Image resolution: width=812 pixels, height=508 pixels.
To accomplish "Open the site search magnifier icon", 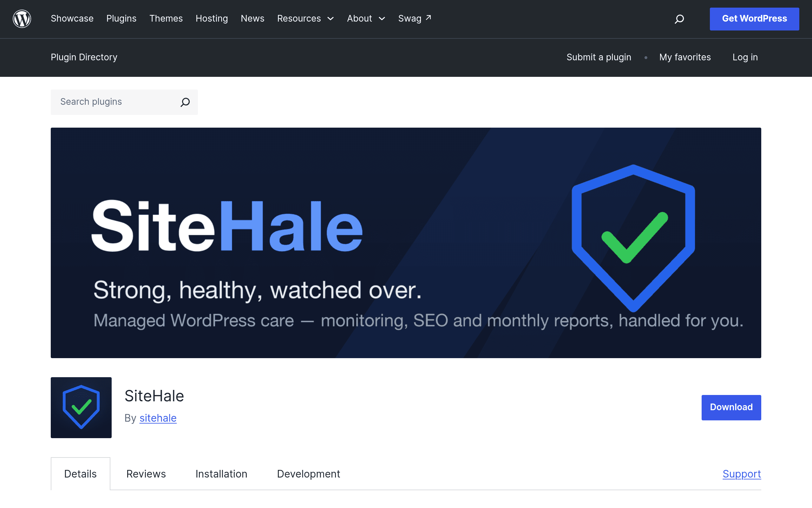I will pyautogui.click(x=679, y=19).
